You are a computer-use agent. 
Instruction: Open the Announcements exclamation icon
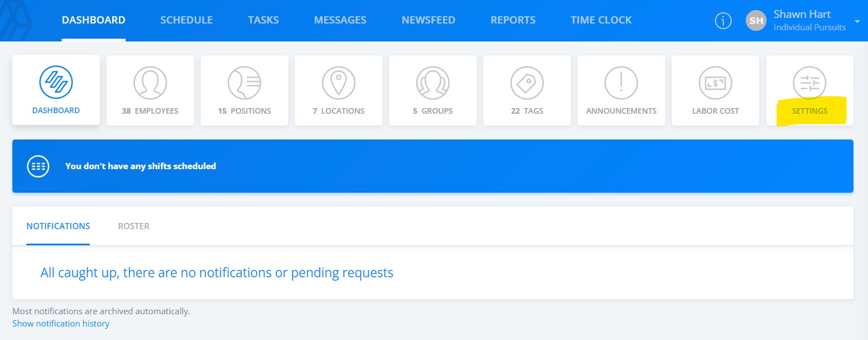(x=621, y=83)
